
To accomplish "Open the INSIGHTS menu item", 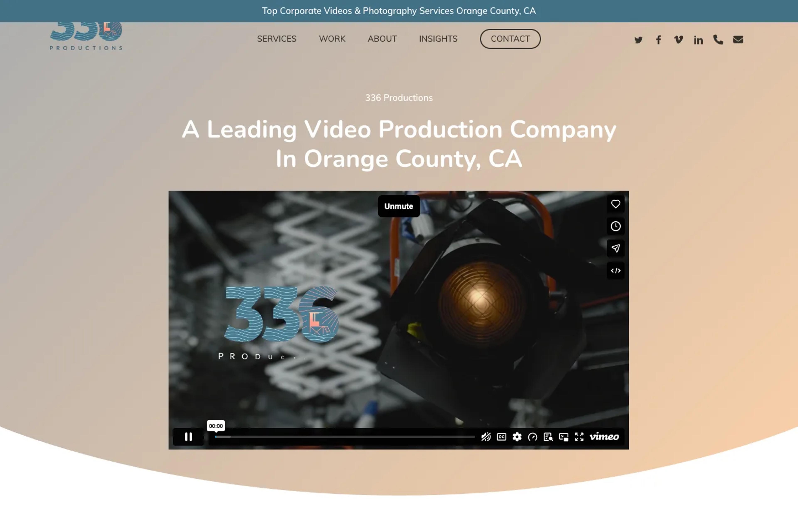I will [x=438, y=39].
